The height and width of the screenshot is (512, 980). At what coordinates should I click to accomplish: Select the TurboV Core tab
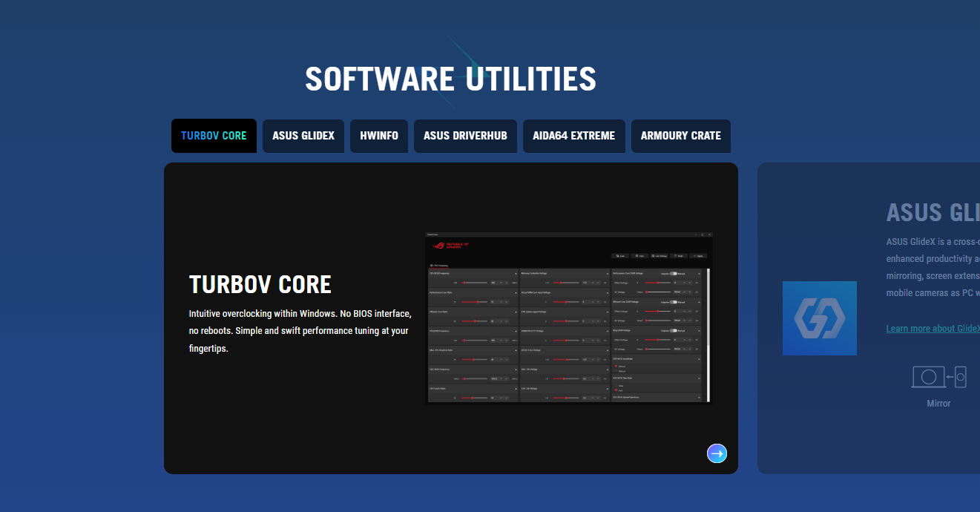214,136
